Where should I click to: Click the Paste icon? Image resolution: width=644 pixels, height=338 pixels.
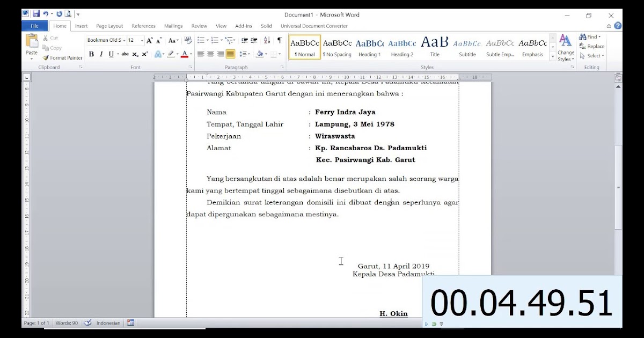tap(32, 41)
